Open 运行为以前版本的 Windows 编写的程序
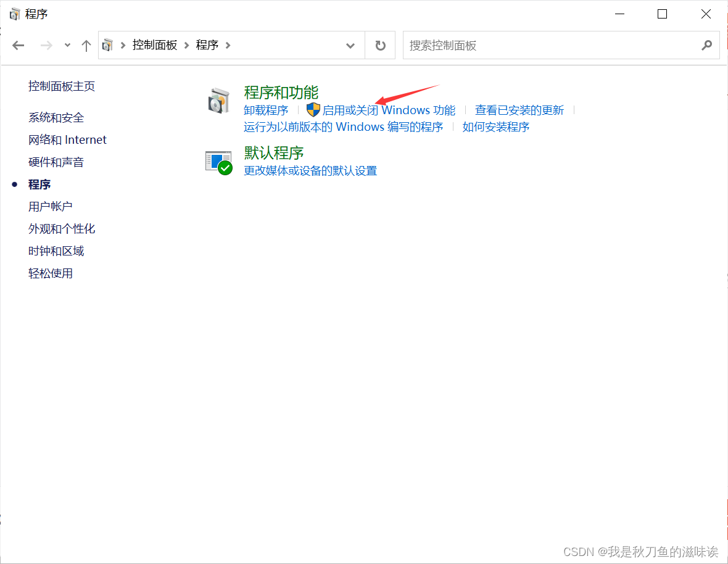 (x=343, y=126)
